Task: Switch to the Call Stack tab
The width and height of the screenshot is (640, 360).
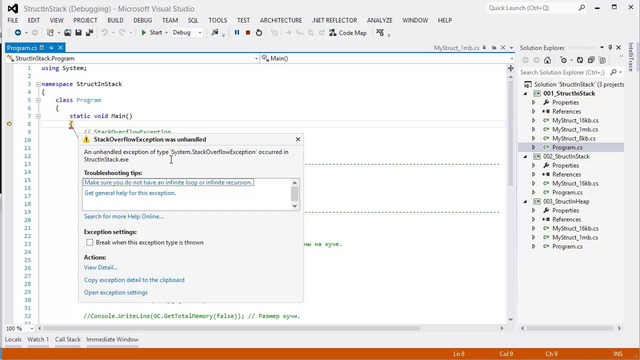Action: point(68,339)
